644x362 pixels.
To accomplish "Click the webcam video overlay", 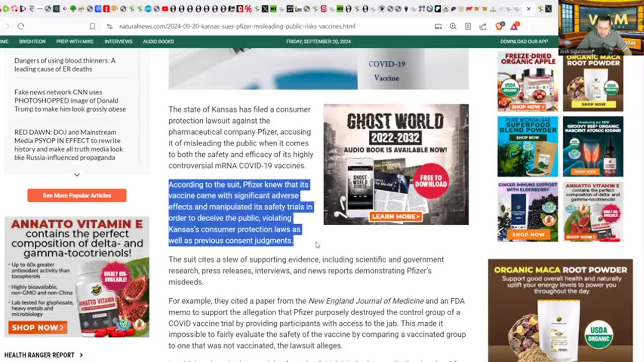I will 601,27.
